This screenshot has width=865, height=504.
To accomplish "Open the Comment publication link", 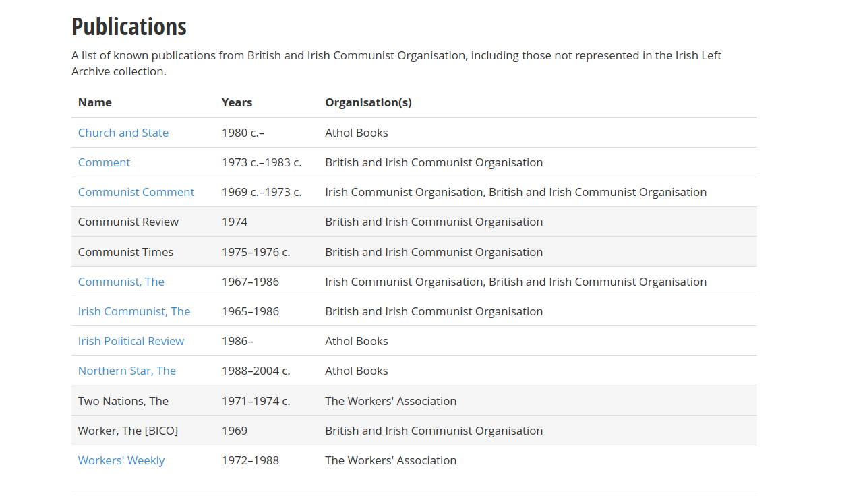I will 104,162.
